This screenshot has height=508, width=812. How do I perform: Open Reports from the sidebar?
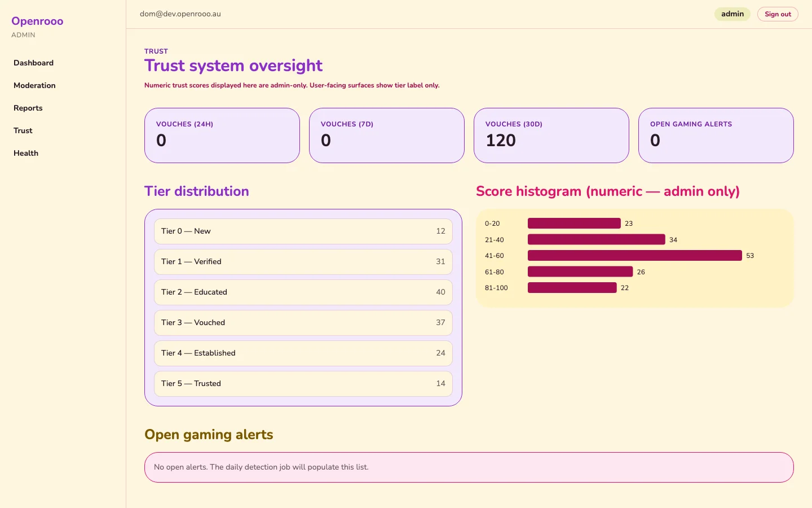tap(28, 108)
